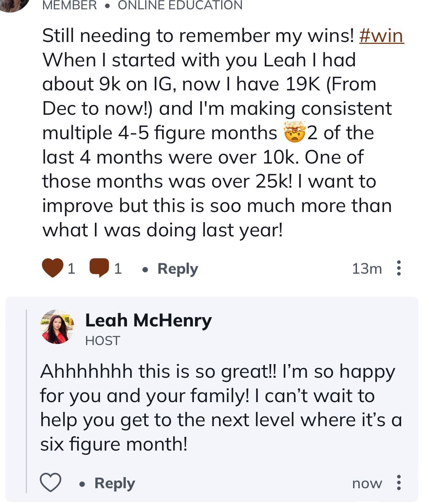Screen dimensions: 429x504
Task: Like Leah McHenry's reply with the heart outline
Action: (50, 482)
